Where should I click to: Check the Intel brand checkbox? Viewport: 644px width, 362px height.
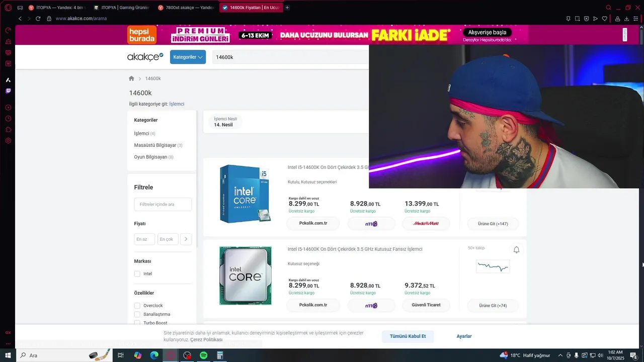pos(137,274)
